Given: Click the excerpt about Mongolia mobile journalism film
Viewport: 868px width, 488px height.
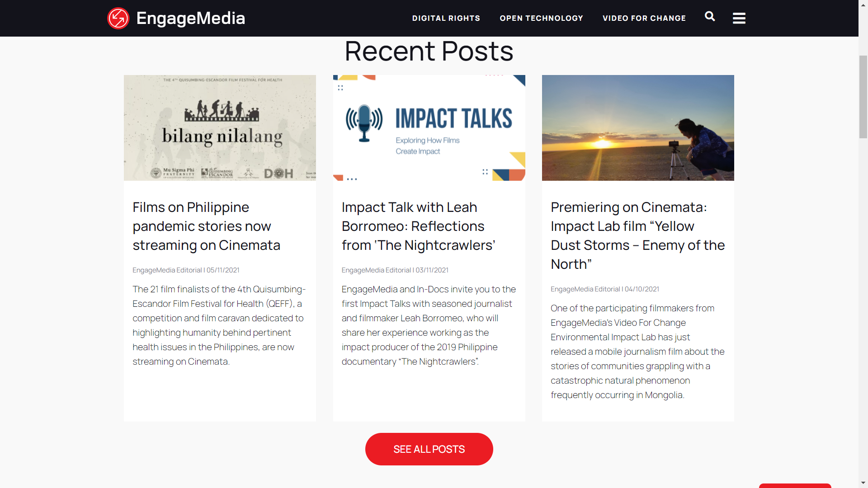Looking at the screenshot, I should [x=637, y=352].
